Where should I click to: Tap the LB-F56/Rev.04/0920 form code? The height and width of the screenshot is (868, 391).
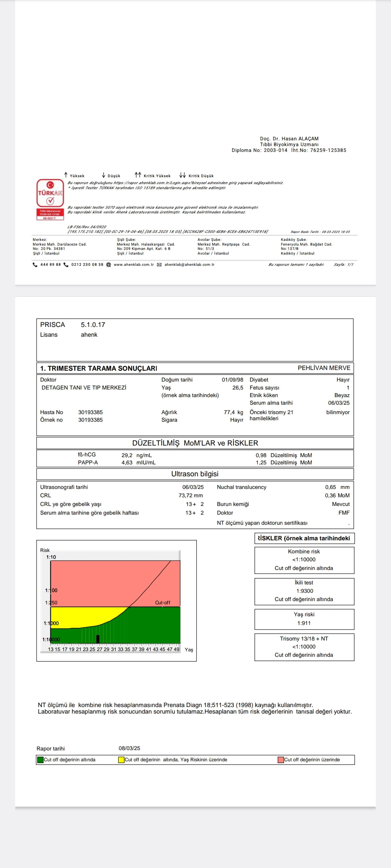pos(87,227)
